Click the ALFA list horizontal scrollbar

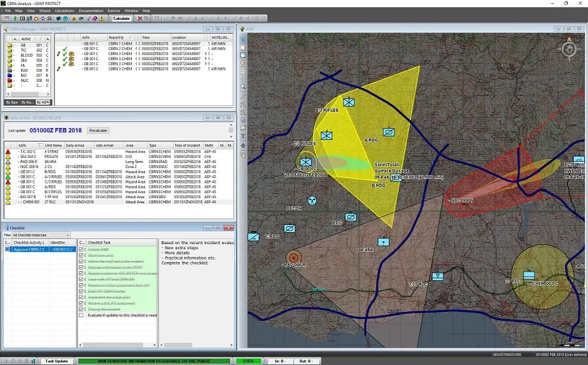click(28, 95)
